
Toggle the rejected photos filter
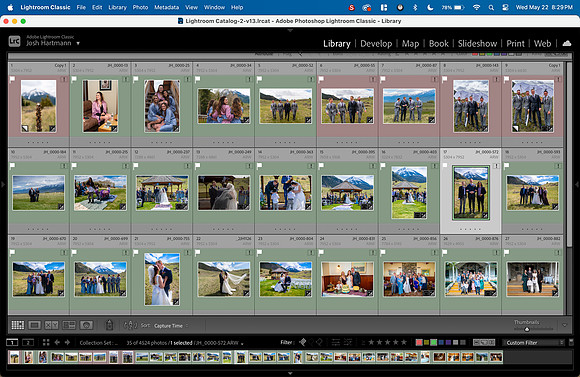(x=319, y=342)
